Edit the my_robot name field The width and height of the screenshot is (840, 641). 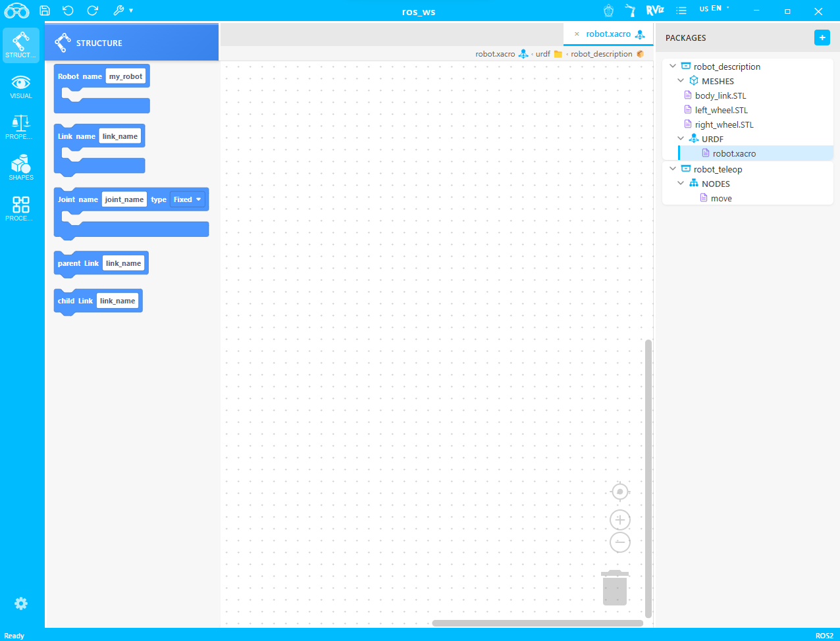pyautogui.click(x=126, y=76)
